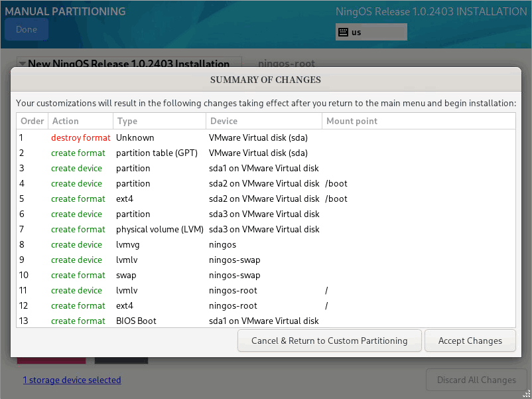This screenshot has height=399, width=532.
Task: Select 'partition table (GPT)' type cell
Action: coord(157,153)
